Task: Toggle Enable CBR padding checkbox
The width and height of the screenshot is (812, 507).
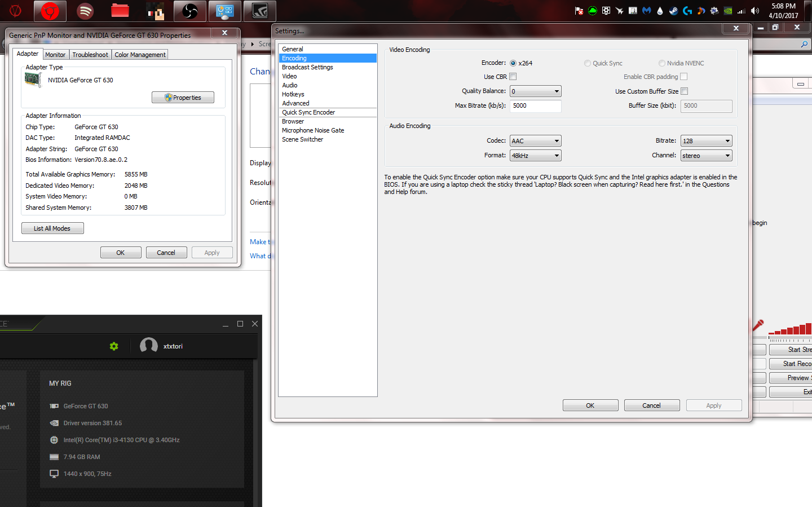Action: point(684,77)
